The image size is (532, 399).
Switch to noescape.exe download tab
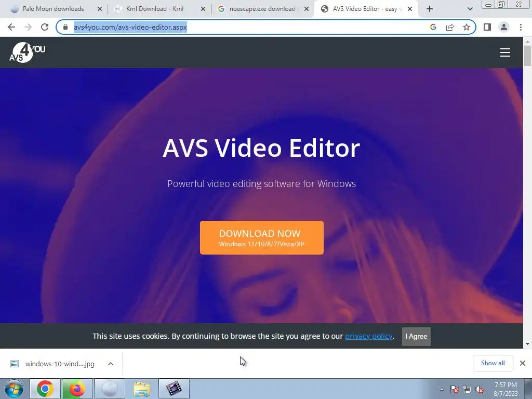point(262,9)
